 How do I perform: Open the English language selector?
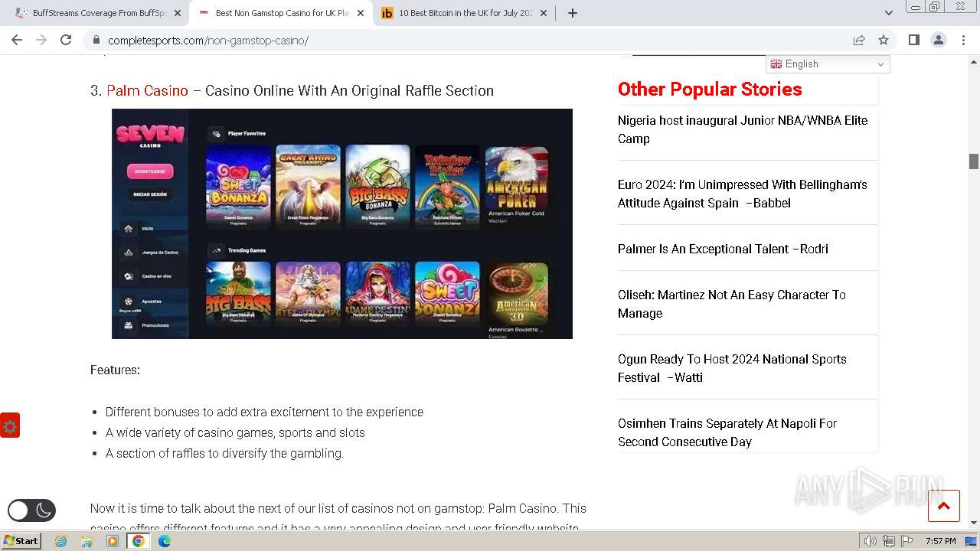[828, 64]
